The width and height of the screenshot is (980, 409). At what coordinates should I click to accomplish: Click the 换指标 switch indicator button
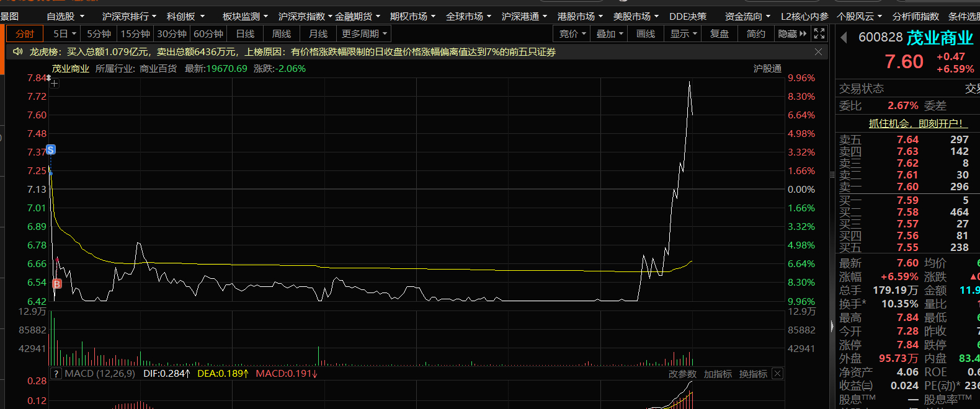(753, 374)
